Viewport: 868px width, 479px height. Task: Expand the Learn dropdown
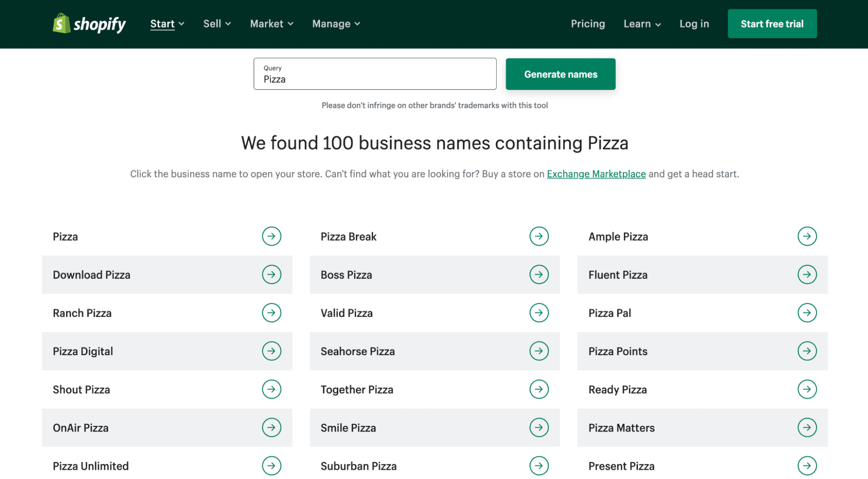(x=642, y=24)
